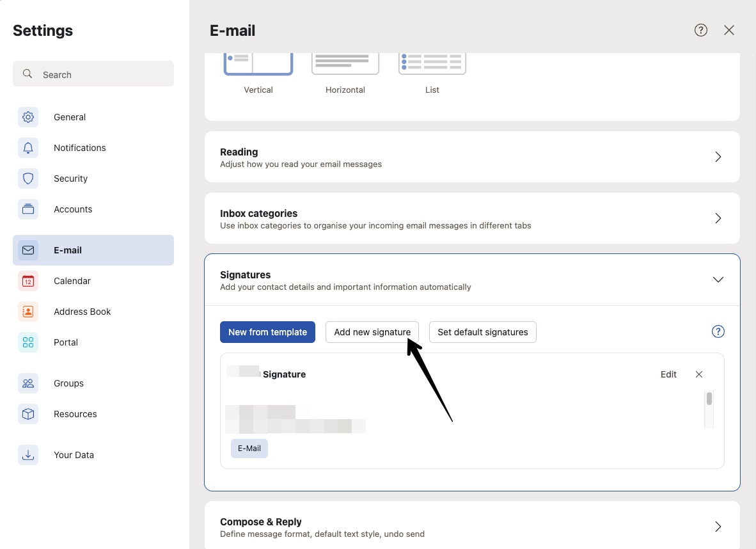The width and height of the screenshot is (756, 549).
Task: Select the List layout option
Action: point(432,65)
